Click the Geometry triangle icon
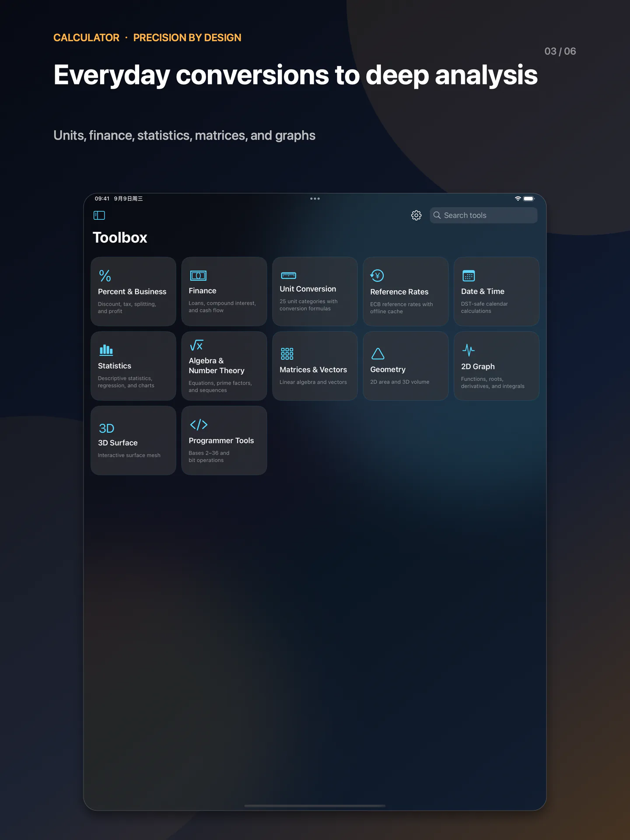 tap(378, 353)
